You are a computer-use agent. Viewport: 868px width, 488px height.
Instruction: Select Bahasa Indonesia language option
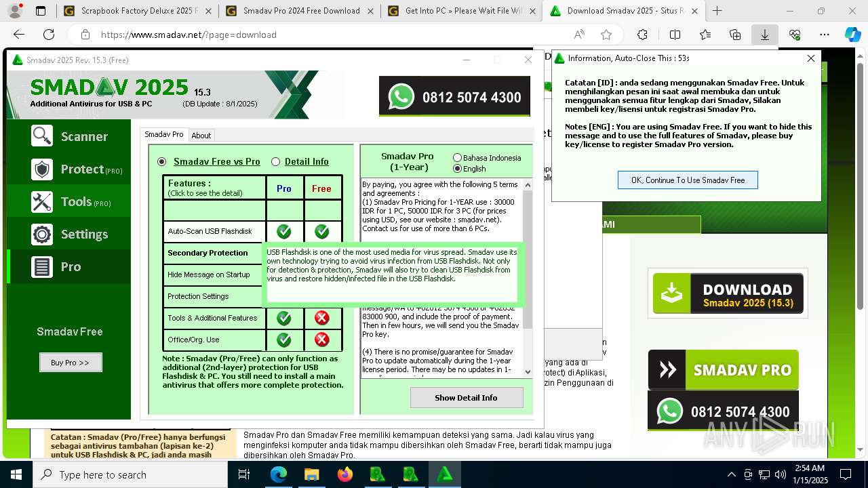pyautogui.click(x=457, y=158)
